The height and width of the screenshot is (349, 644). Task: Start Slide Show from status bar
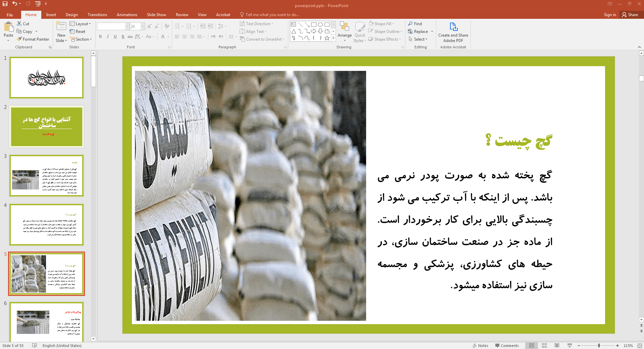(569, 346)
